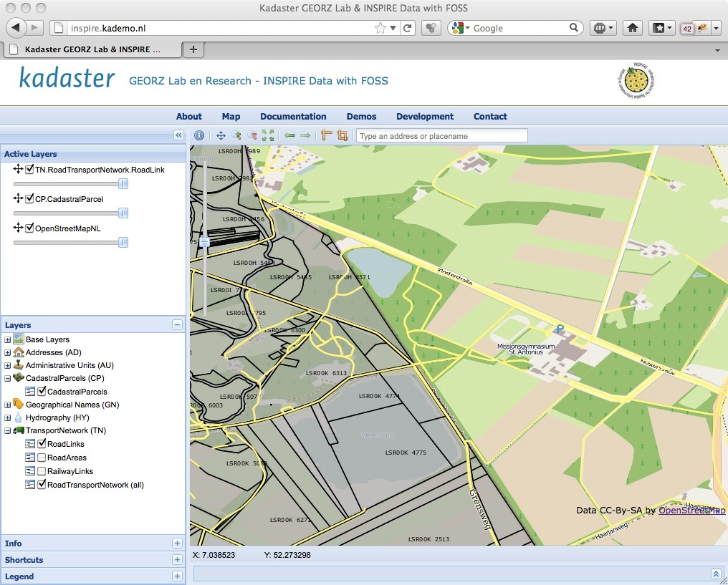The height and width of the screenshot is (585, 728).
Task: Follow the OpenStreetMap attribution link
Action: [x=691, y=511]
